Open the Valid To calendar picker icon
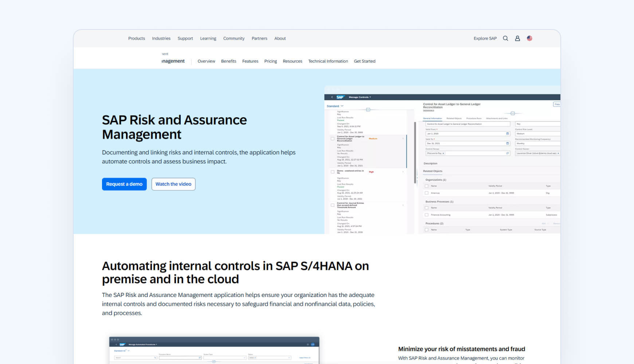Image resolution: width=634 pixels, height=364 pixels. tap(507, 143)
